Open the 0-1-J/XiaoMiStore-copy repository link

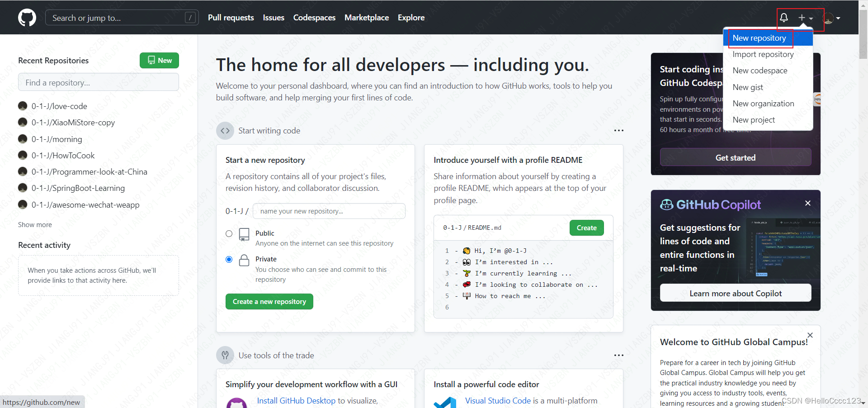73,123
